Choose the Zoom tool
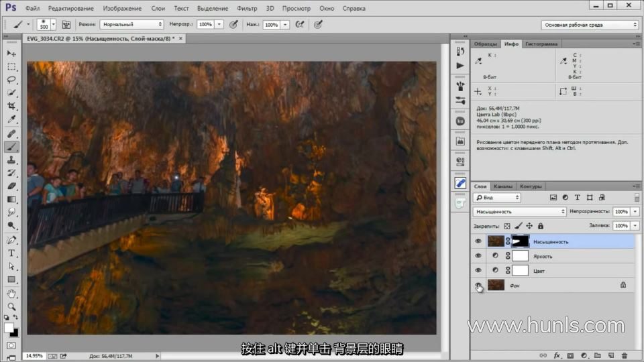644x362 pixels. pyautogui.click(x=11, y=306)
